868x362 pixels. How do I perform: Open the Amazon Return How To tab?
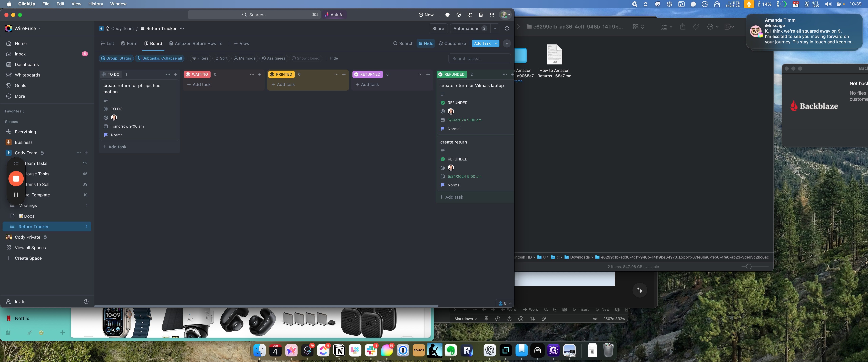(196, 43)
